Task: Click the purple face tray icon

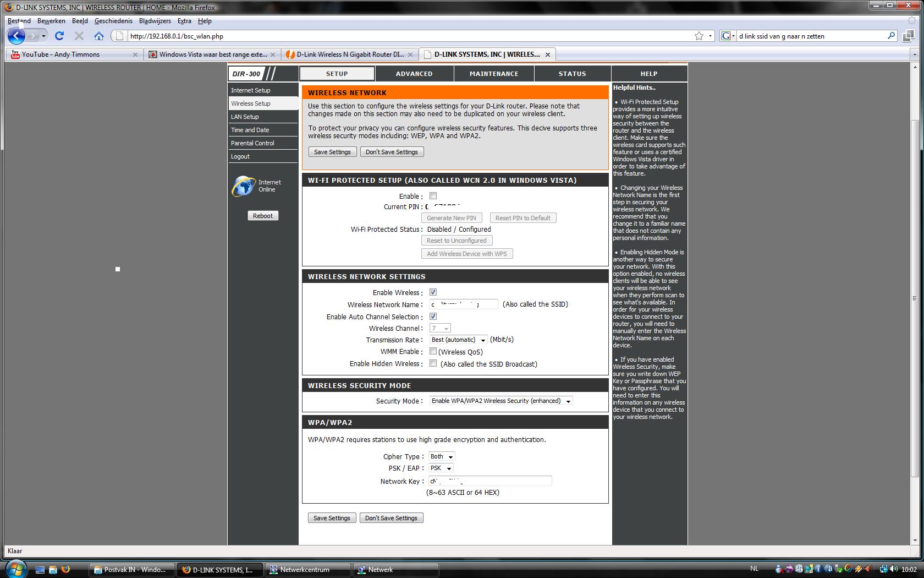Action: click(789, 569)
